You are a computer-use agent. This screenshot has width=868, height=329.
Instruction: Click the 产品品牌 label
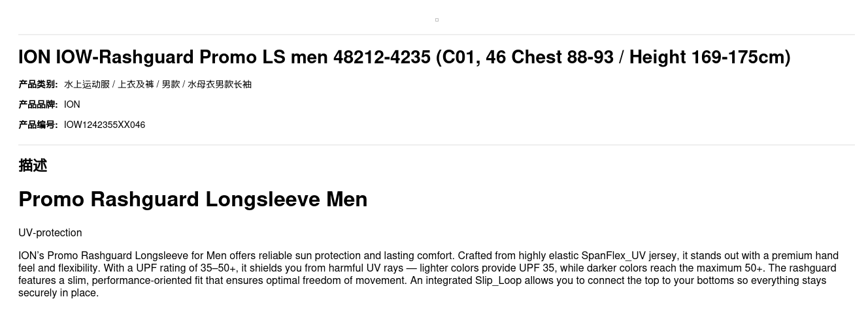tap(38, 104)
